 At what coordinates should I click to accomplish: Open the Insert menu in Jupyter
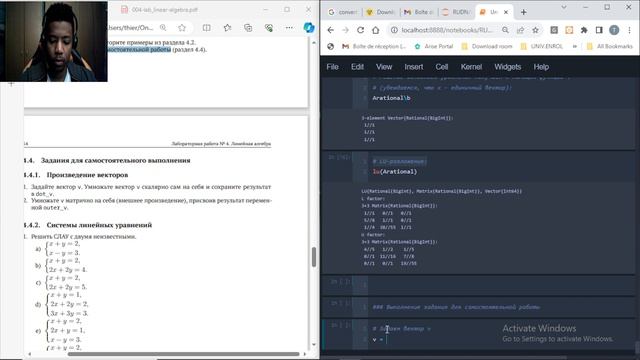[413, 67]
